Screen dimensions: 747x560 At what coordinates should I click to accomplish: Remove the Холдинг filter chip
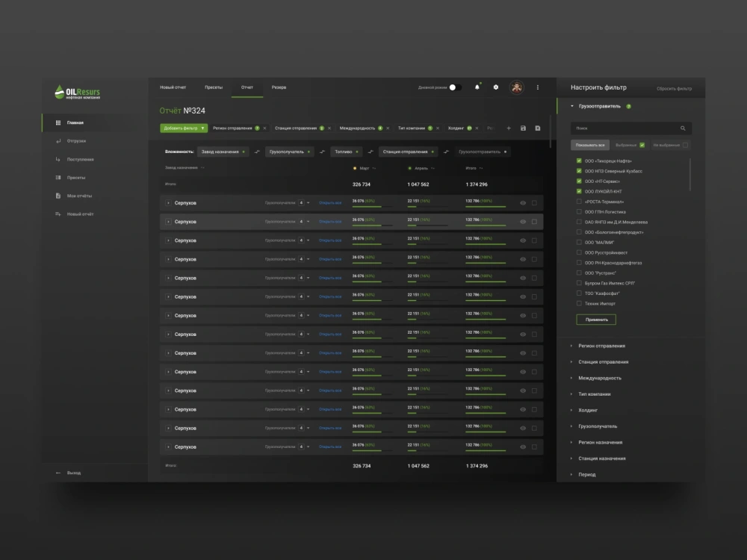[x=477, y=128]
